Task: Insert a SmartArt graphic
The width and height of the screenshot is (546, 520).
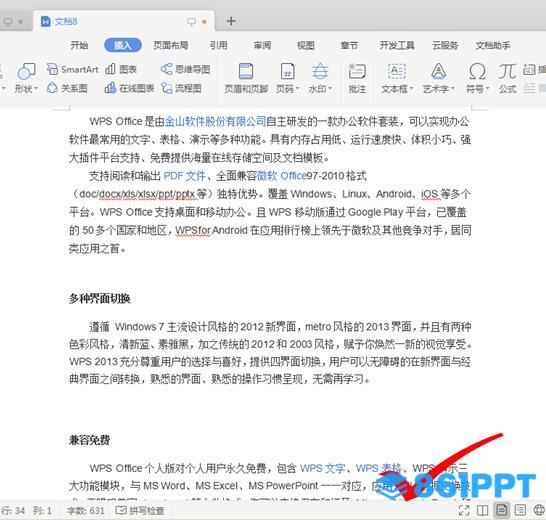Action: (73, 69)
